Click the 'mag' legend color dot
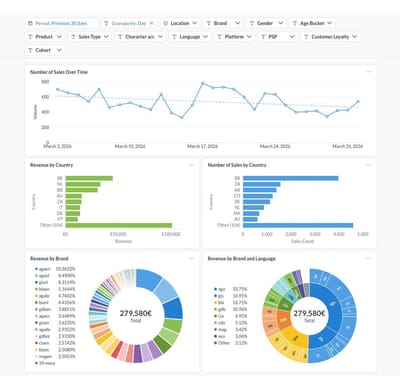Image resolution: width=400 pixels, height=376 pixels. pos(215,329)
